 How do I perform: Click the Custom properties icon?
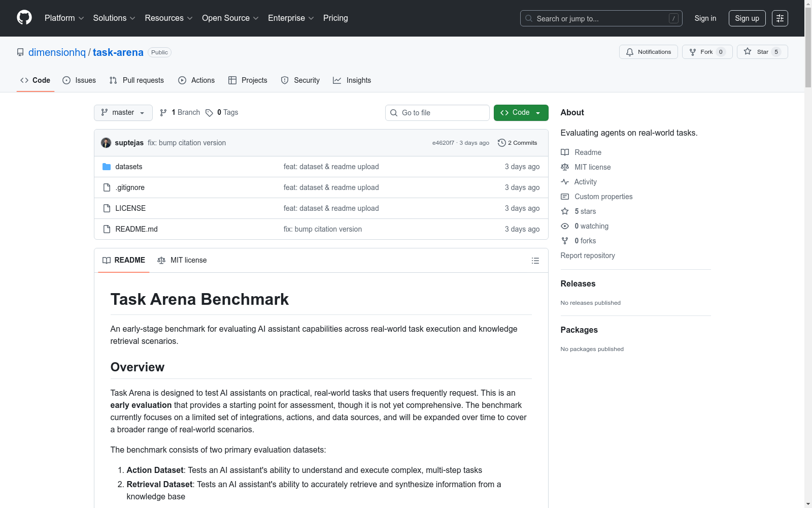point(565,197)
